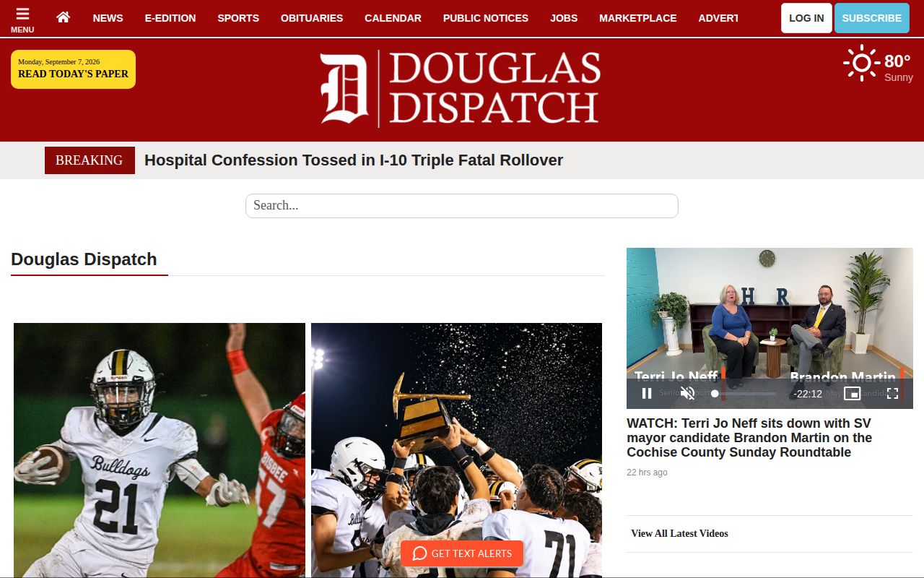Click the 22 hrs ago timestamp
The width and height of the screenshot is (924, 578).
coord(647,473)
